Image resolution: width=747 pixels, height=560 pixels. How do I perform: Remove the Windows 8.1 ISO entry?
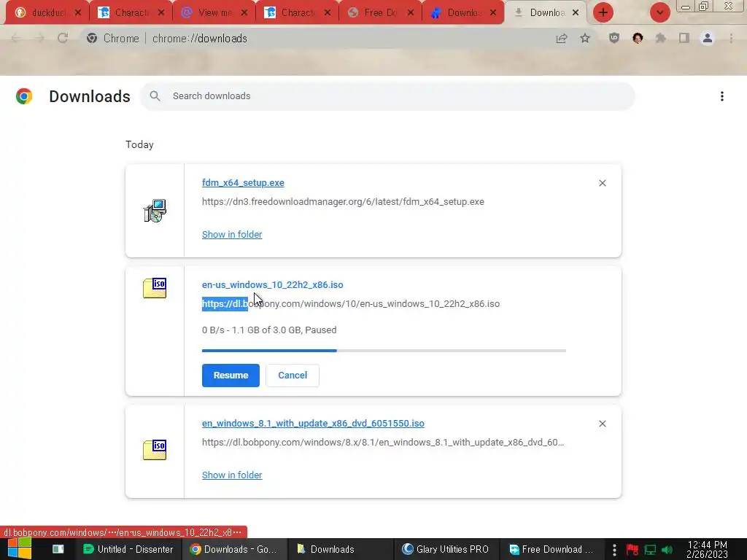click(x=602, y=424)
